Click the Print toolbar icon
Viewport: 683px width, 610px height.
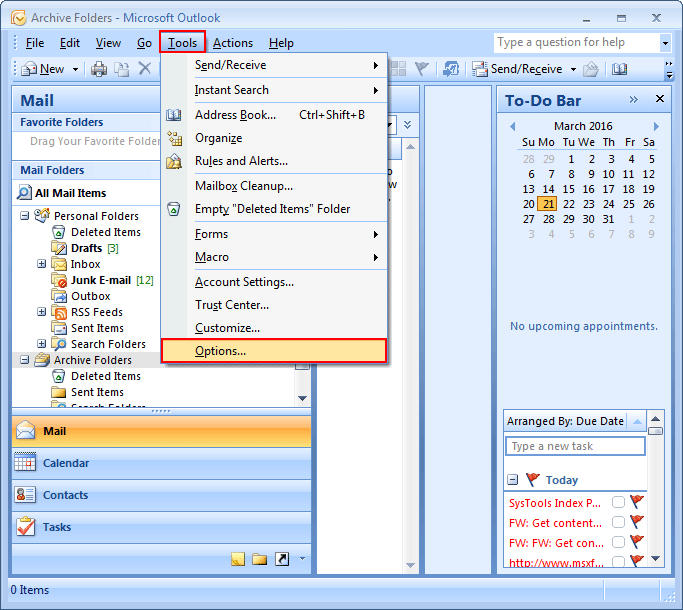tap(99, 69)
